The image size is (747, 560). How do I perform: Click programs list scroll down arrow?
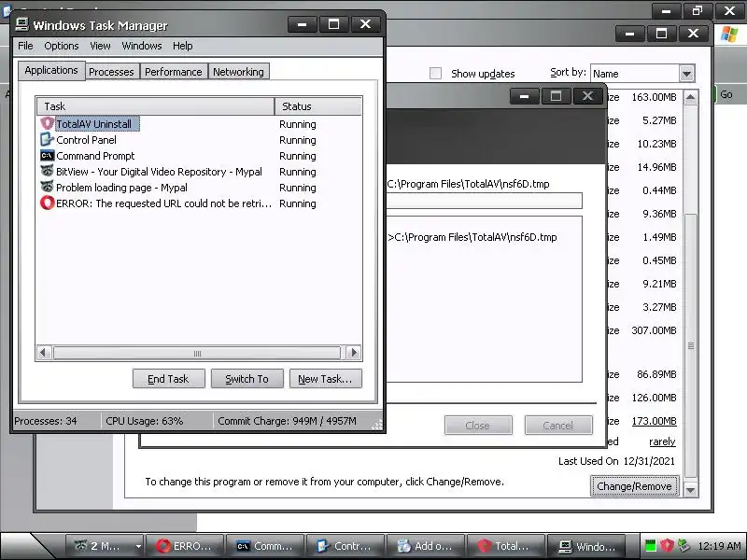[690, 489]
